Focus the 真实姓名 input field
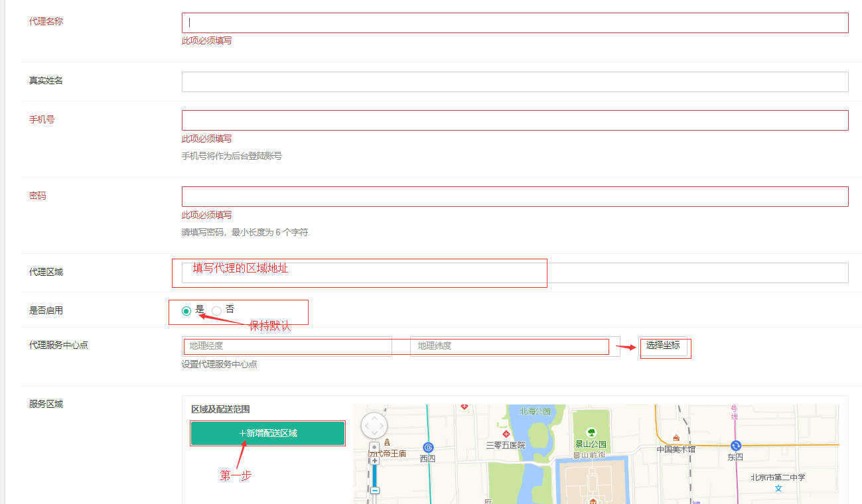This screenshot has width=862, height=504. tap(515, 82)
